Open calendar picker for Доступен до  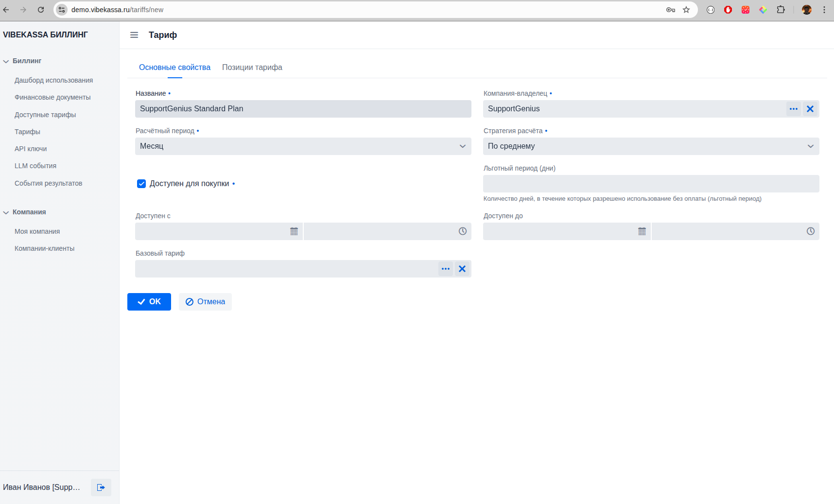[x=642, y=231]
